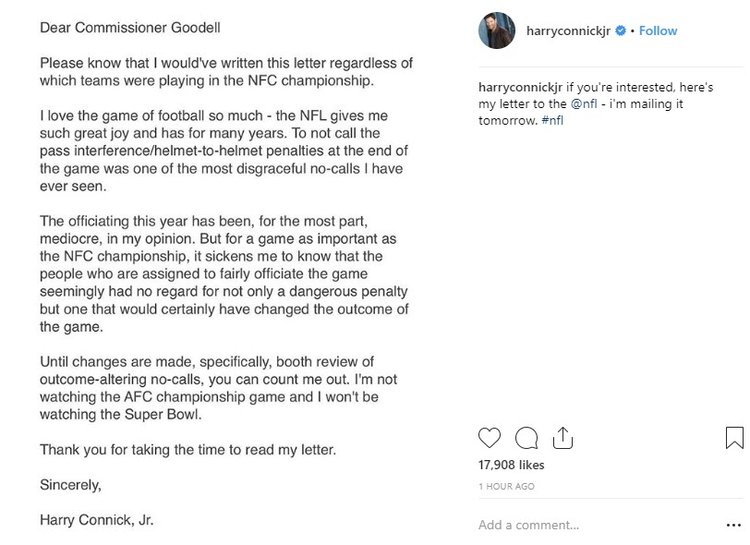Viewport: 750px width, 545px height.
Task: Share the post using the share icon
Action: [x=562, y=437]
